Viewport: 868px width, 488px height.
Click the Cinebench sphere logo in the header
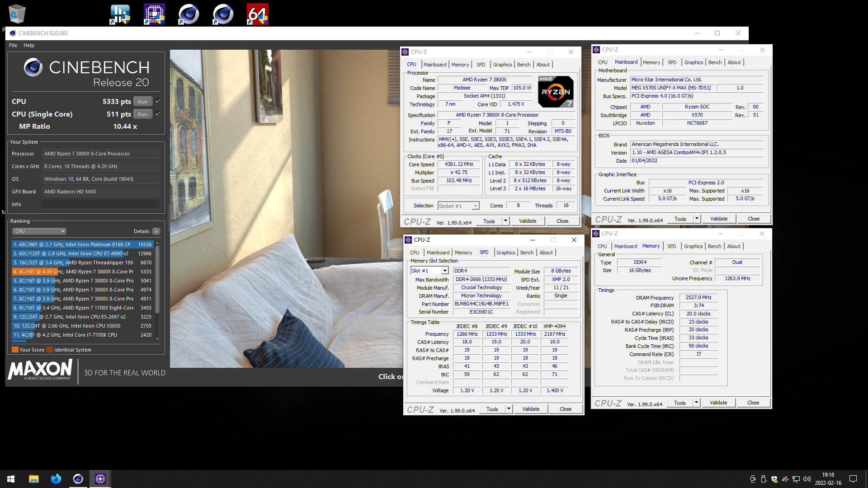point(33,68)
